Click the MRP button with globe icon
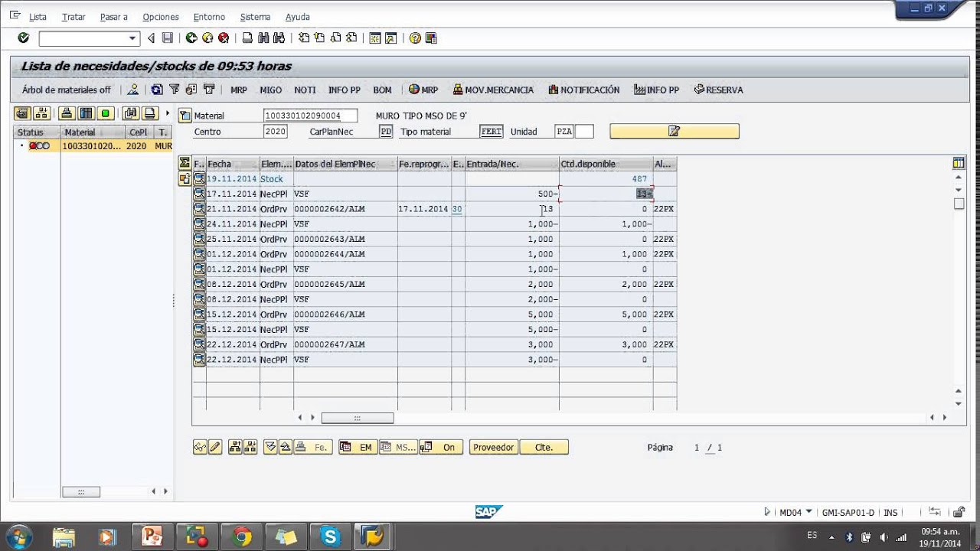 [423, 90]
